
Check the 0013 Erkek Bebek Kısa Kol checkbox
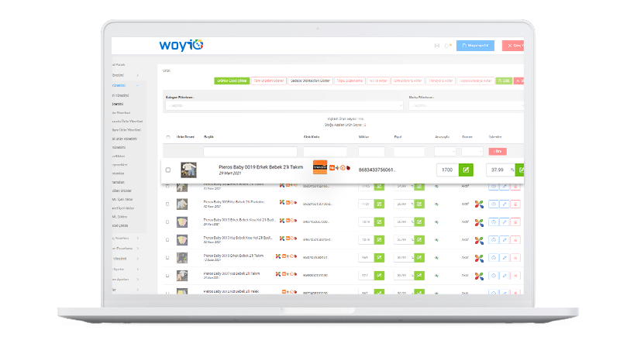(167, 222)
